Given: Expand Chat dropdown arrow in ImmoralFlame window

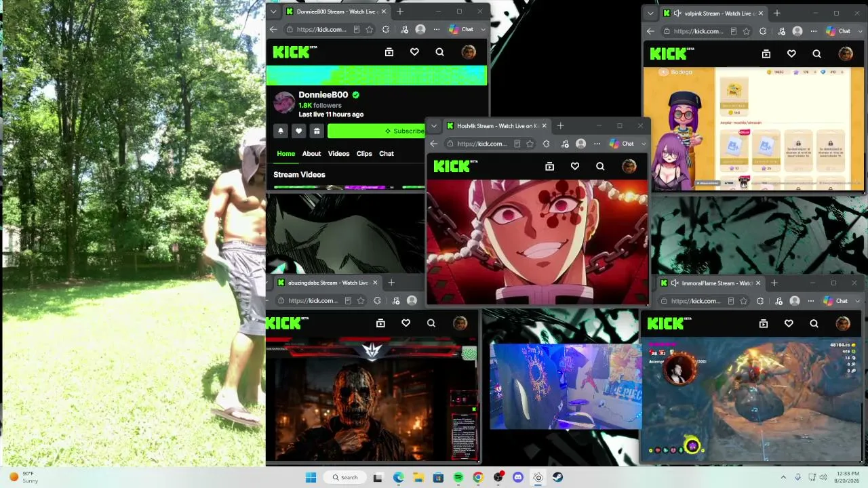Looking at the screenshot, I should tap(857, 301).
